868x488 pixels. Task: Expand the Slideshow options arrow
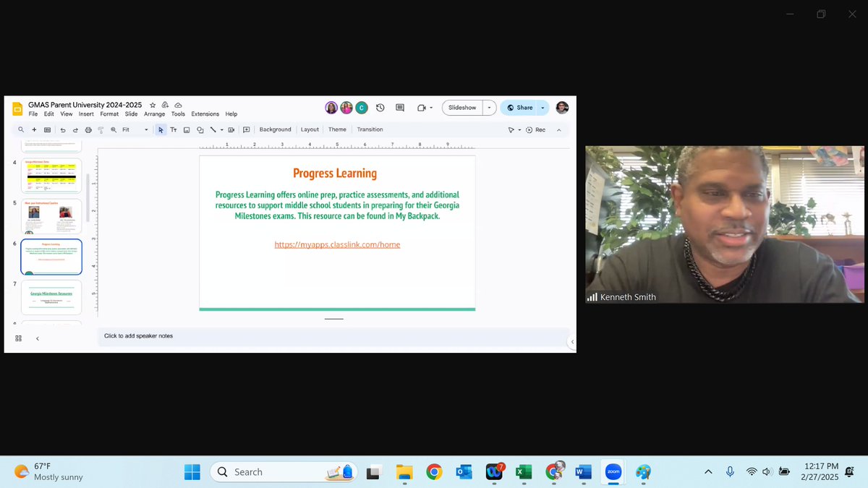coord(489,107)
